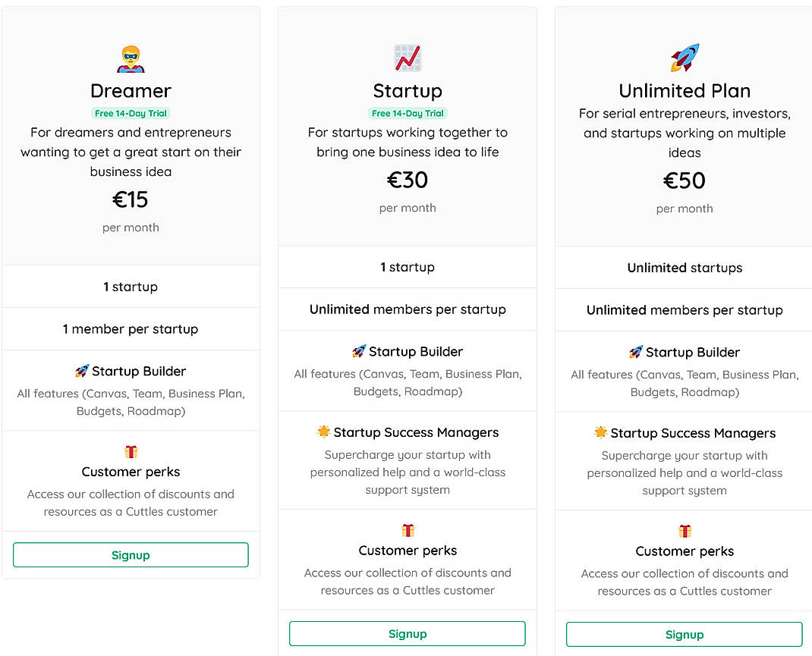The height and width of the screenshot is (656, 812).
Task: Click the gift icon for Dreamer Customer perks
Action: point(131,450)
